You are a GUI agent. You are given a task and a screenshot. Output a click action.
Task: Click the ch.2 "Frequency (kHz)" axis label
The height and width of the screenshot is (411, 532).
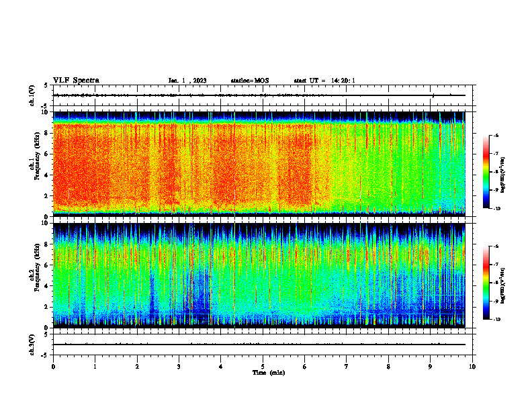(x=37, y=267)
